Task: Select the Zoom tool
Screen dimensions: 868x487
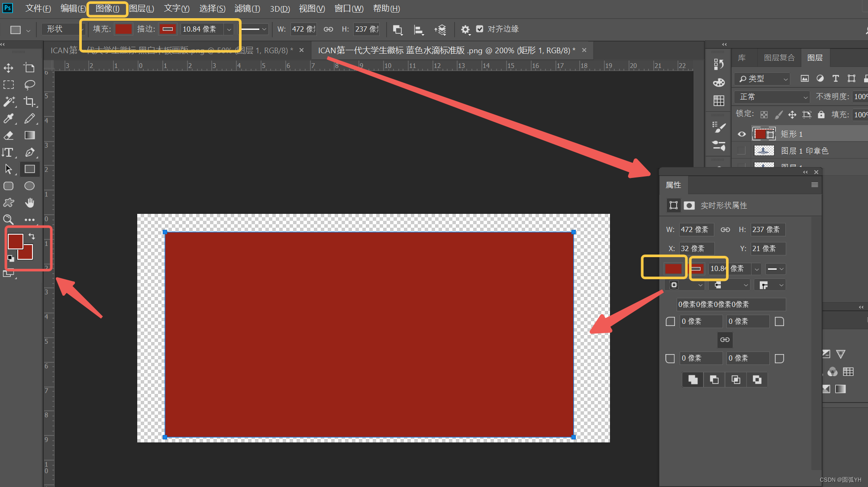Action: pos(8,219)
